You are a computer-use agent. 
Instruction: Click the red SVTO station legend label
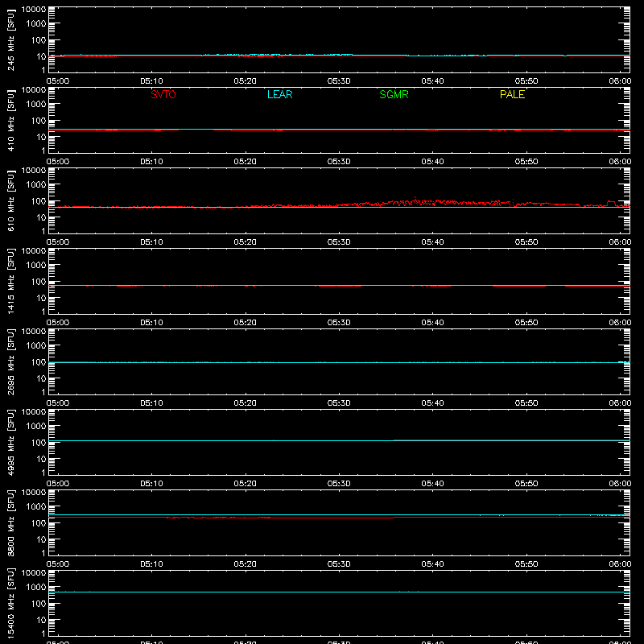pos(163,94)
